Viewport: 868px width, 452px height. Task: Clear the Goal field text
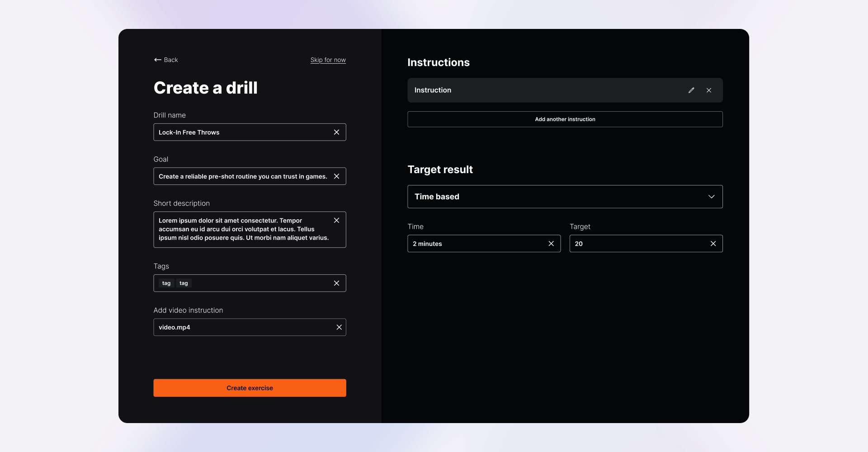pyautogui.click(x=336, y=176)
